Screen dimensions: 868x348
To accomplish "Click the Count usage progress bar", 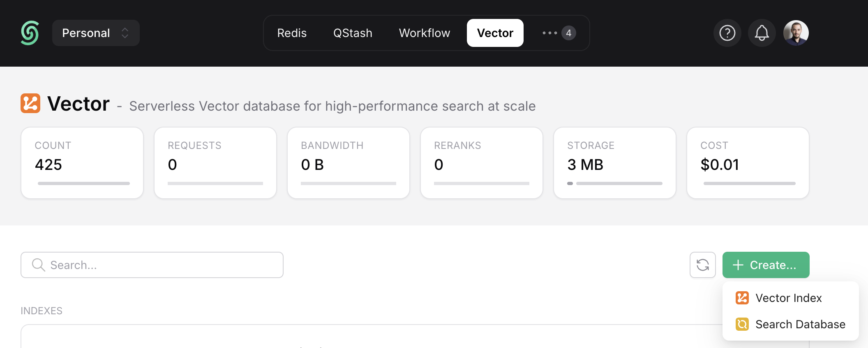I will [84, 183].
